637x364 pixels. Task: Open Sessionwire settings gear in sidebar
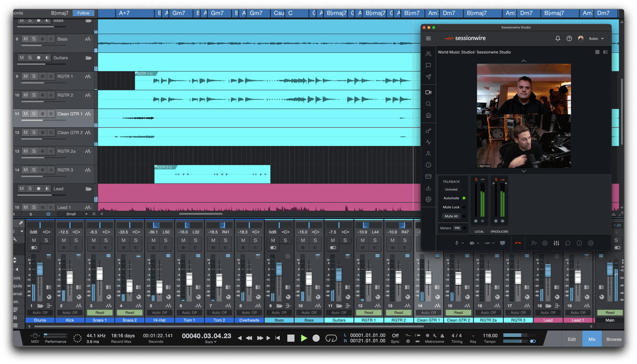coord(428,199)
